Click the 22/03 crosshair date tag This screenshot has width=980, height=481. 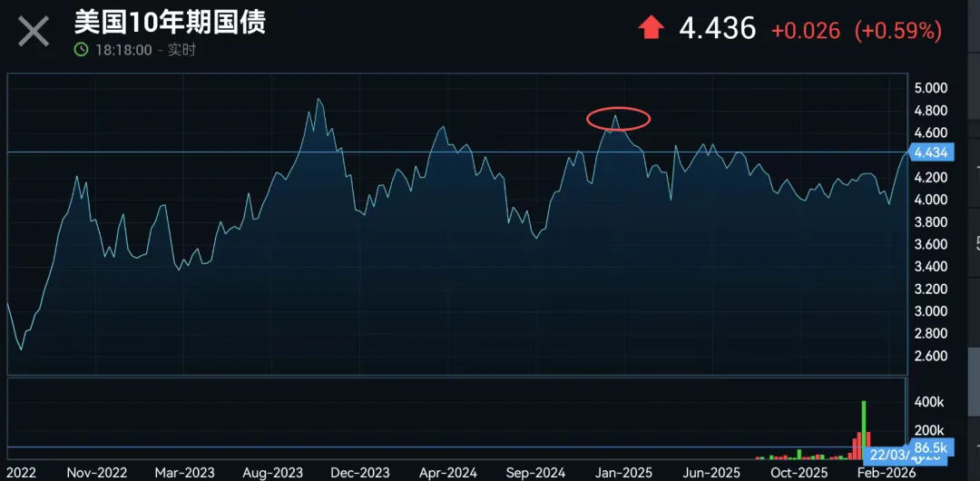click(x=888, y=456)
